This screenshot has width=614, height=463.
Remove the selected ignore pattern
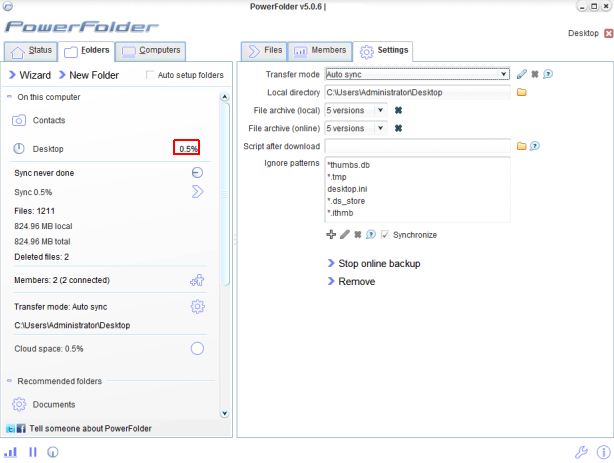pos(358,235)
